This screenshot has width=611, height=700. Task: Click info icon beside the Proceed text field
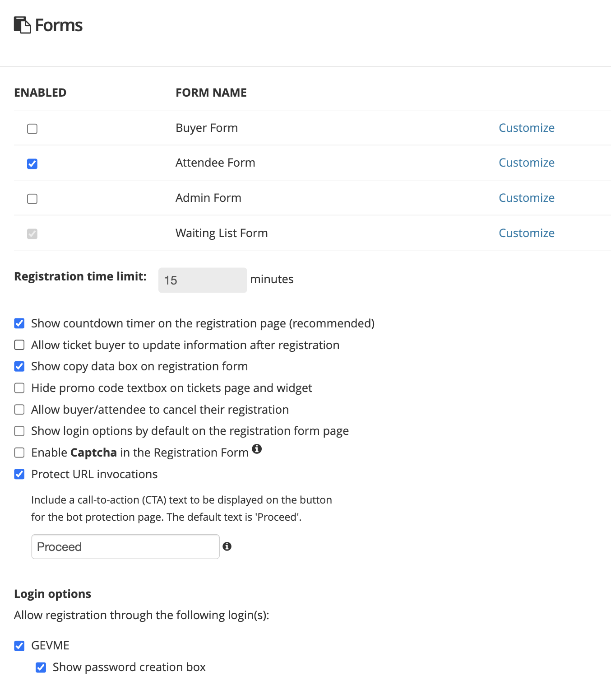(x=227, y=546)
